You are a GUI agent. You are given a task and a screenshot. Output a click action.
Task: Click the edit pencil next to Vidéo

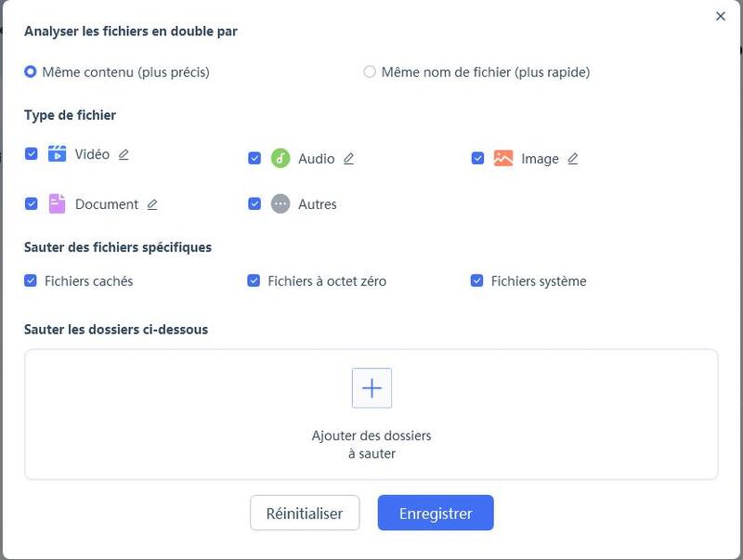coord(124,154)
